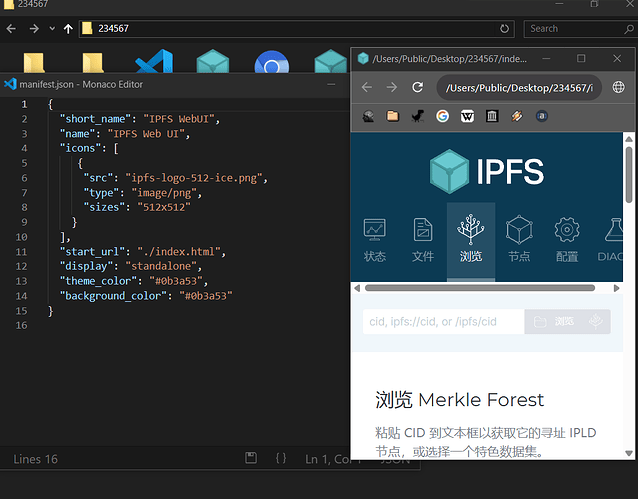
Task: Open the statue head bookmark
Action: coord(368,116)
